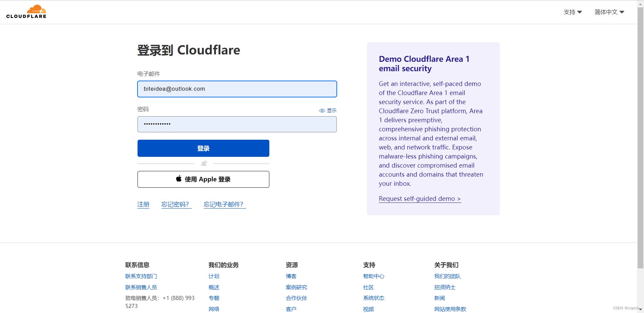Open 帮助中心 footer link
Image resolution: width=644 pixels, height=313 pixels.
click(x=374, y=276)
